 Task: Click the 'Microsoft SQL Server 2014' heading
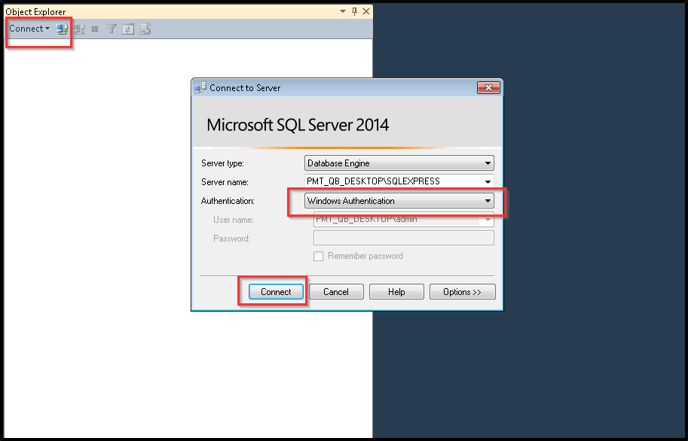tap(297, 125)
